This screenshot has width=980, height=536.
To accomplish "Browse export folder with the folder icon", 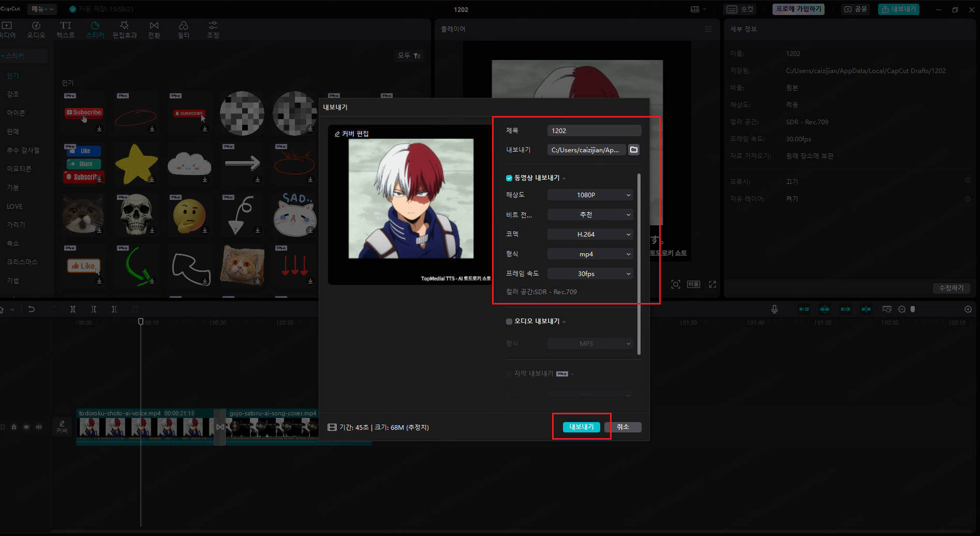I will pyautogui.click(x=634, y=150).
